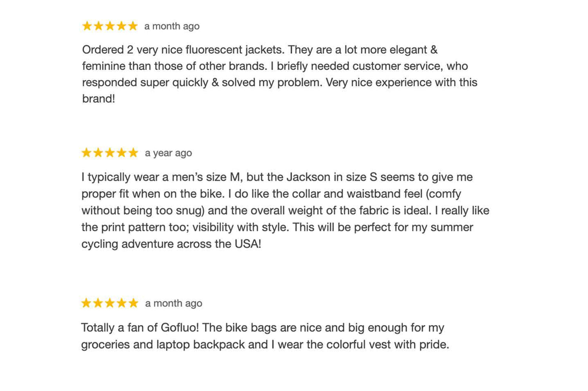Click the fourth star of the Jackson size review

pyautogui.click(x=122, y=153)
